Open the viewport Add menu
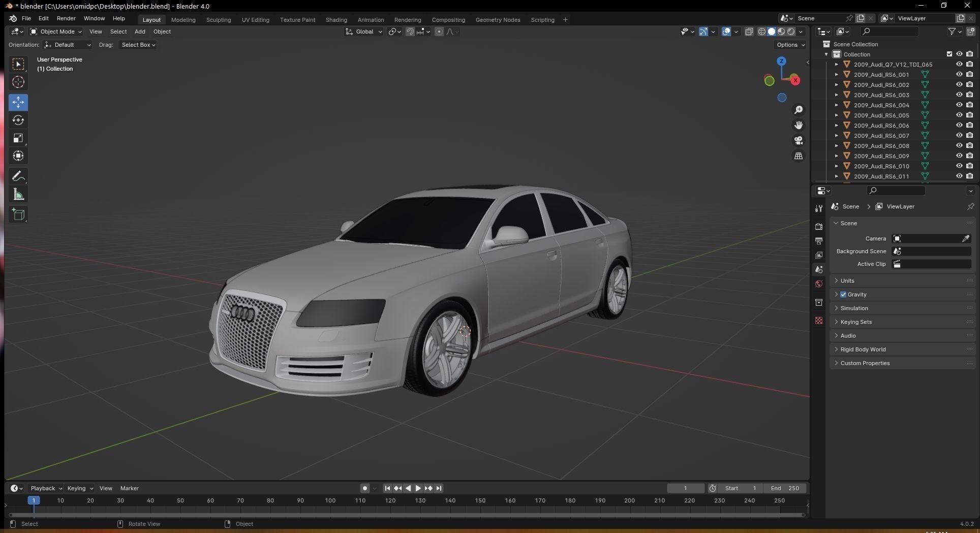 (x=140, y=32)
